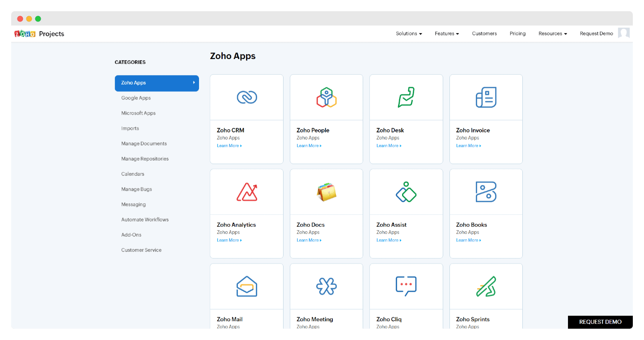Select the Microsoft Apps category
Screen dimensions: 644x340
point(139,113)
